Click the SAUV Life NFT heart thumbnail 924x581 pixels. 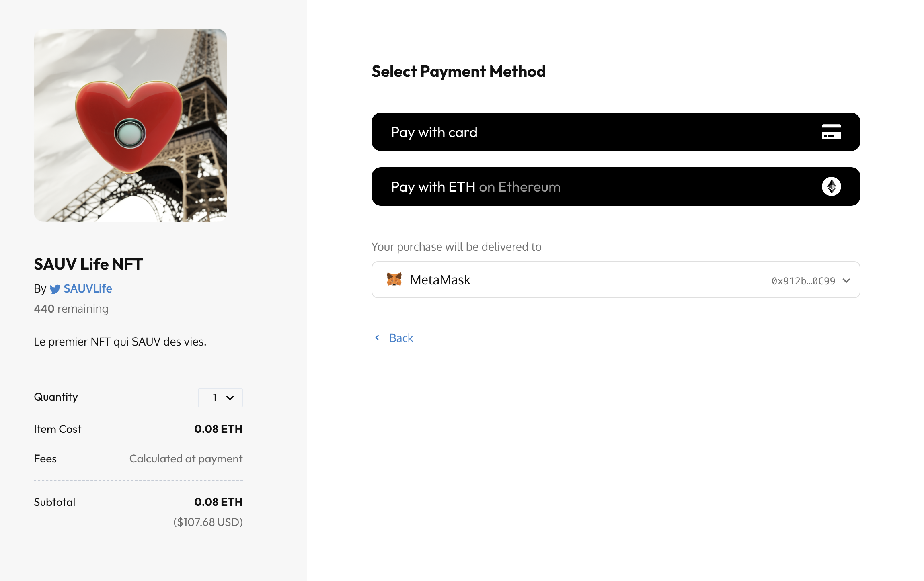click(130, 125)
